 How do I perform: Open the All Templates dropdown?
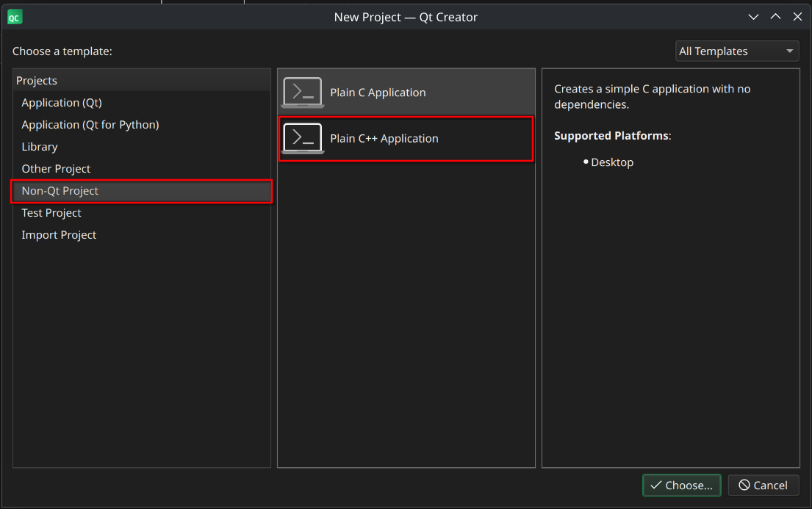[x=737, y=51]
